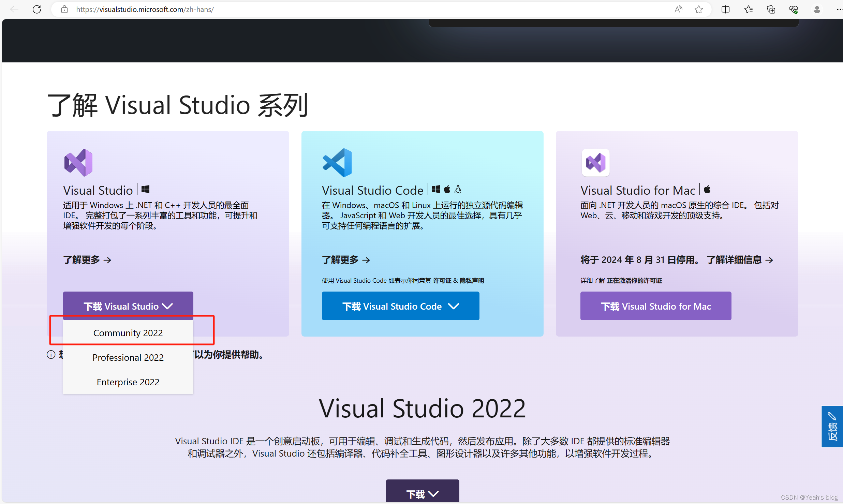The width and height of the screenshot is (843, 504).
Task: Open the browser profile icon
Action: [817, 9]
